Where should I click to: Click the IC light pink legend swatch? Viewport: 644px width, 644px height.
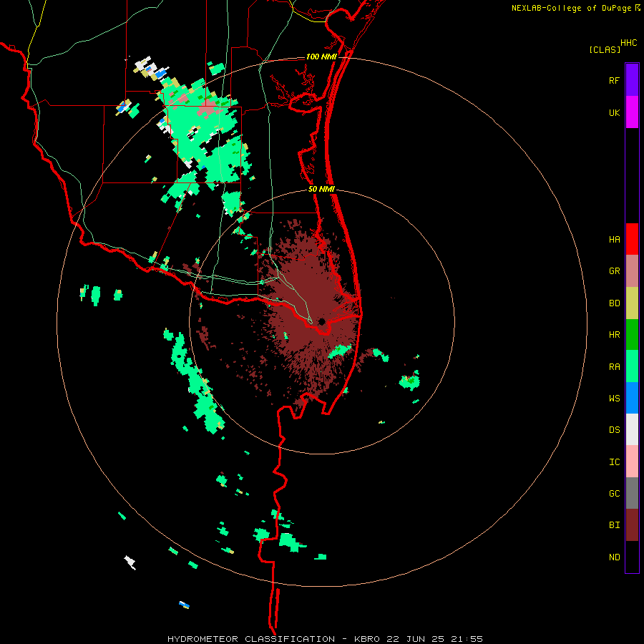(x=632, y=462)
